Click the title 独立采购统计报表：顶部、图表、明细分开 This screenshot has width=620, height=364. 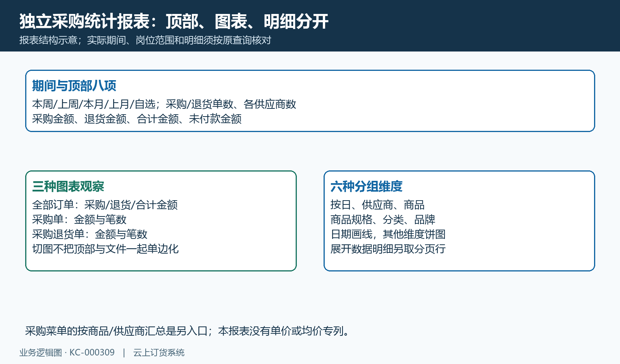(x=174, y=21)
